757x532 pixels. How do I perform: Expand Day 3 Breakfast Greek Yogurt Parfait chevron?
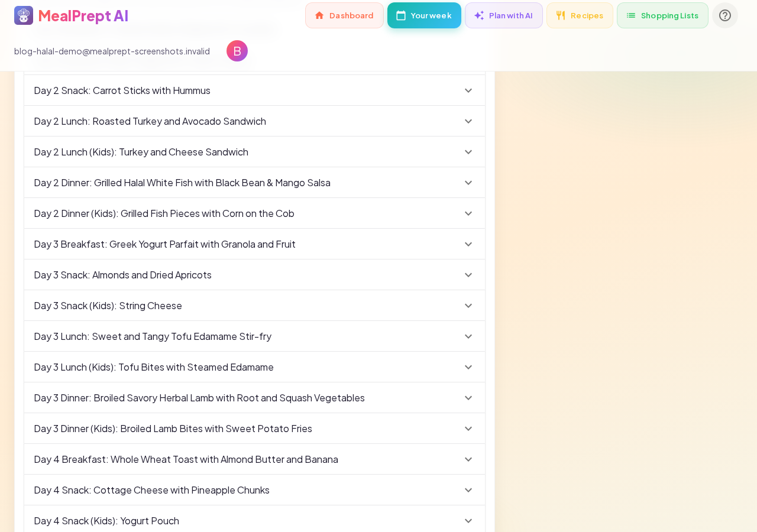pyautogui.click(x=468, y=244)
